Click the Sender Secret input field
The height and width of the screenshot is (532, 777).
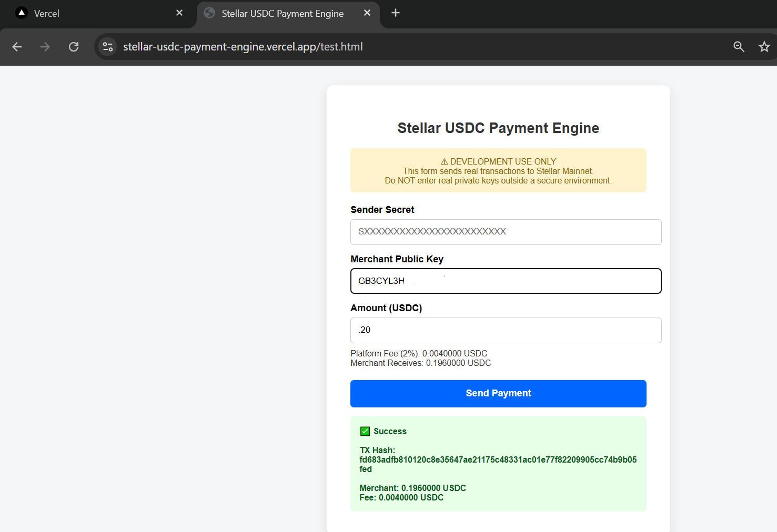click(x=506, y=232)
